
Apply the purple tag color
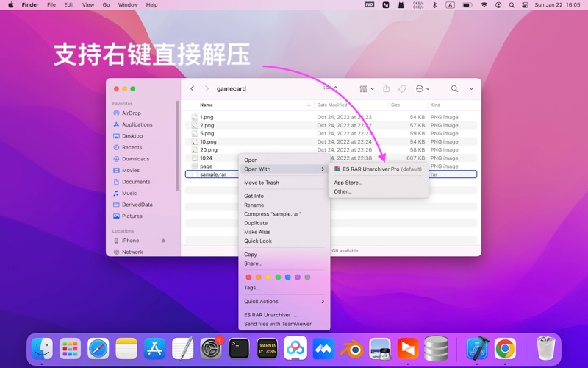[298, 277]
